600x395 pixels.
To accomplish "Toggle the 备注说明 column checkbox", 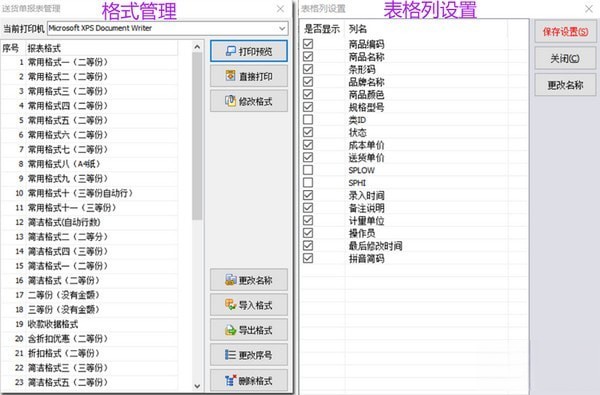I will pos(308,208).
